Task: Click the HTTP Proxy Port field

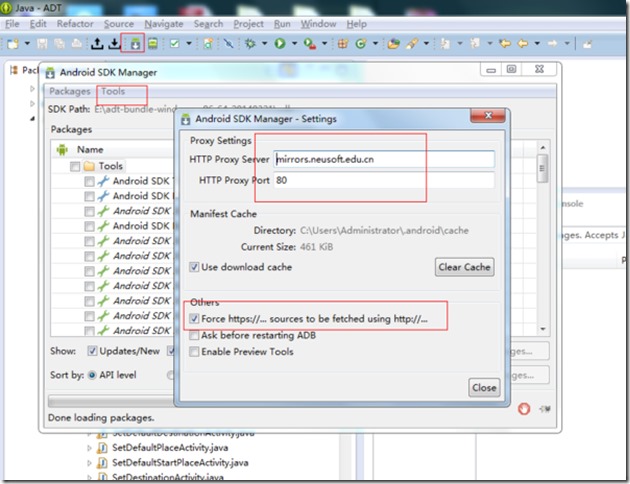Action: pos(384,180)
